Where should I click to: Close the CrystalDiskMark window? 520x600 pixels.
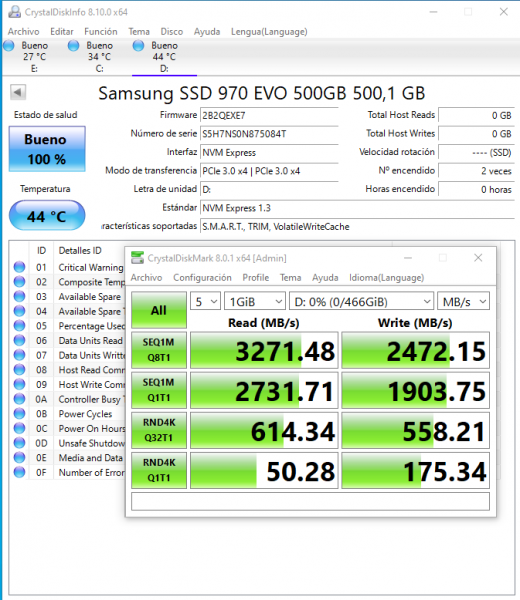point(478,258)
